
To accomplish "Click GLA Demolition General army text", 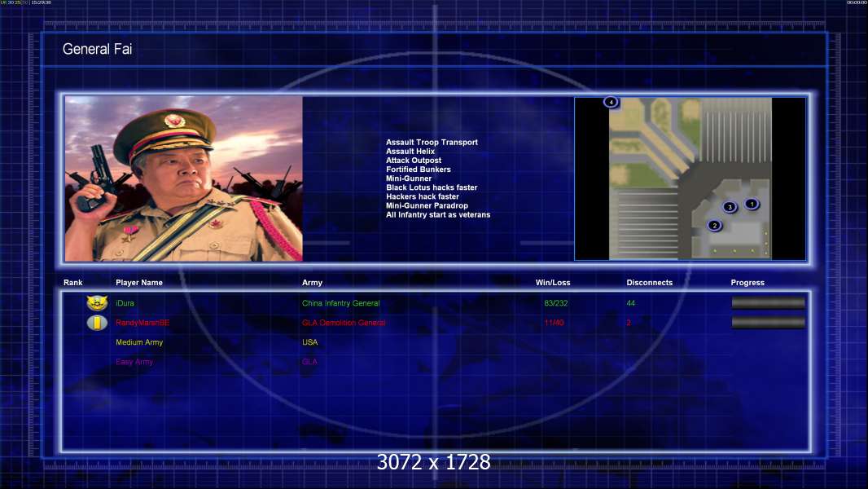I will point(344,323).
